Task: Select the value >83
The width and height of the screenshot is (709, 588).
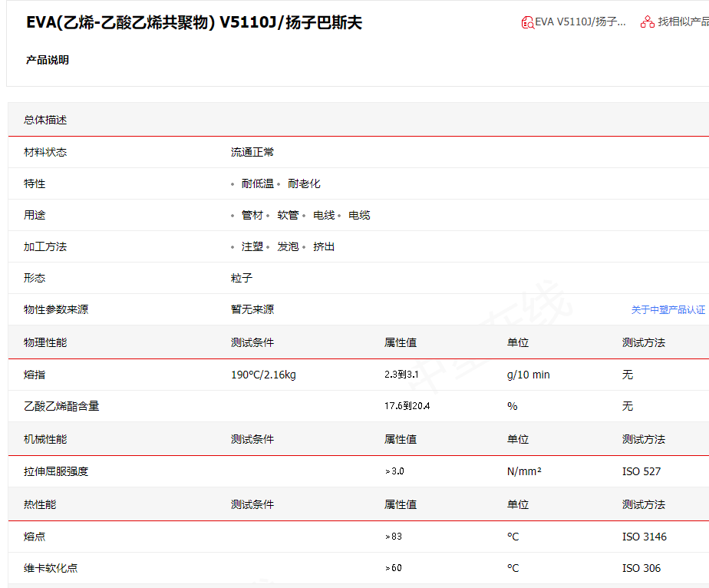Action: 394,537
